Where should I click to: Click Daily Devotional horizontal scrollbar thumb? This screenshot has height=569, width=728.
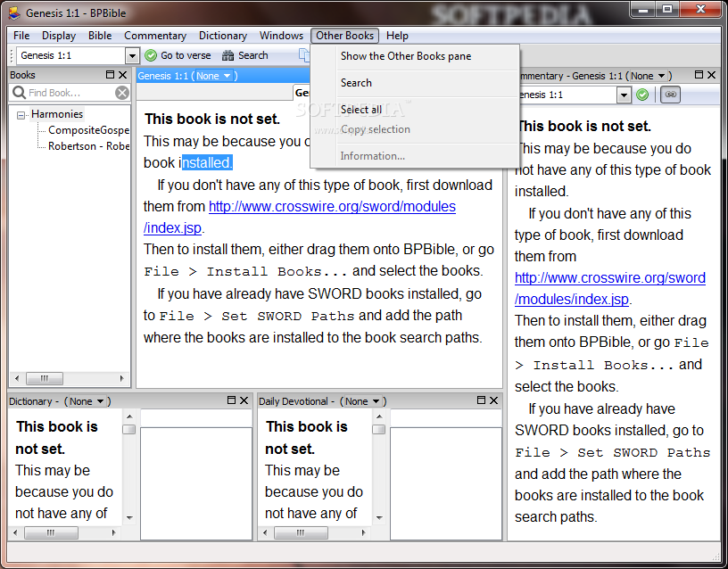[x=301, y=532]
